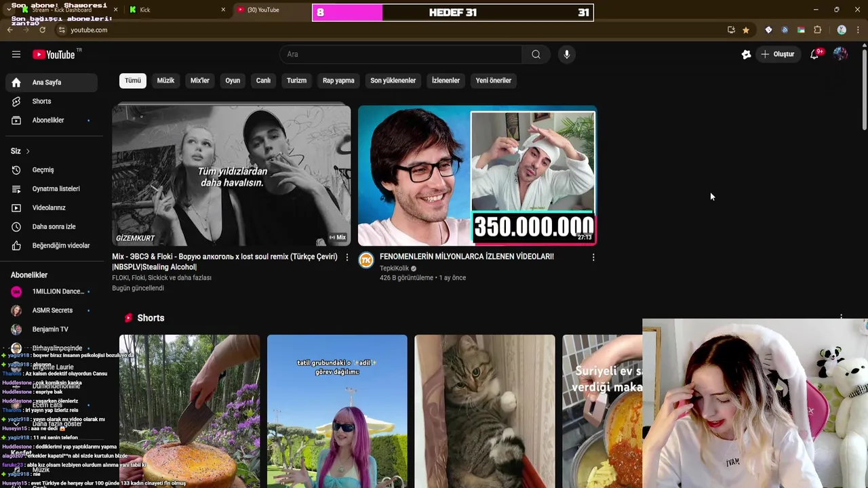
Task: Select the Rap yapma filter chip
Action: [x=338, y=81]
